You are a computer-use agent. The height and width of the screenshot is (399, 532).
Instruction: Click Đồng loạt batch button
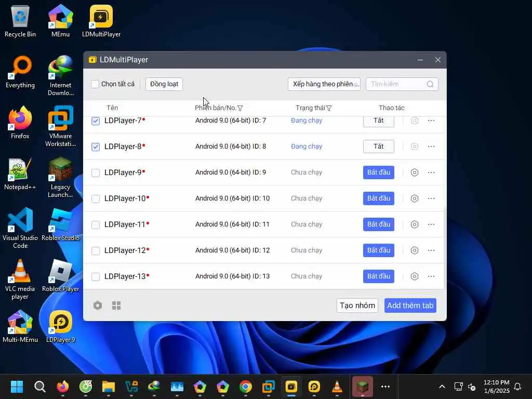tap(164, 84)
